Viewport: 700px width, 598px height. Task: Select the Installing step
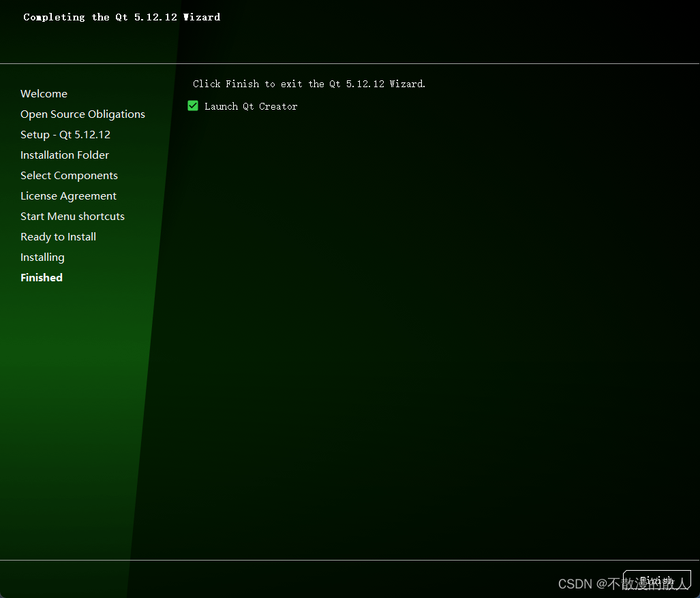pos(42,257)
